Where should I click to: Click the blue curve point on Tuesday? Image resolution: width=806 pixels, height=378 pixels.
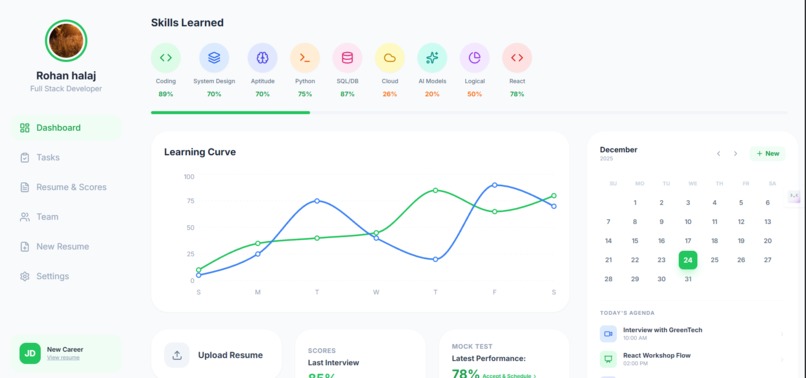point(317,201)
